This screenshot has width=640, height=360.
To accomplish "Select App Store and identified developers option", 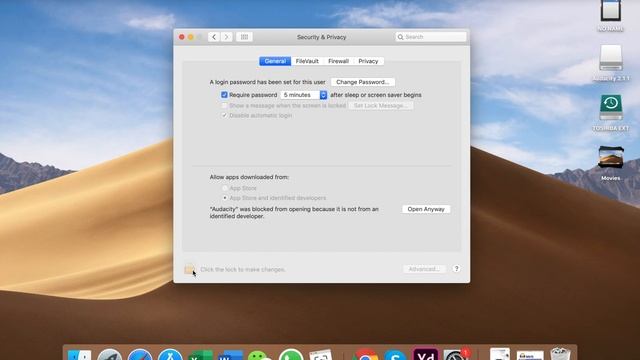I will coord(224,198).
